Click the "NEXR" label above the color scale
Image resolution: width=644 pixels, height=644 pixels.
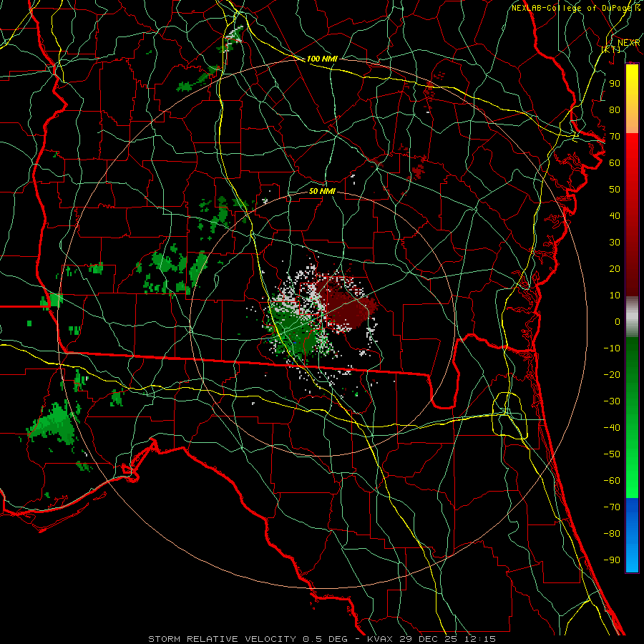pos(629,43)
